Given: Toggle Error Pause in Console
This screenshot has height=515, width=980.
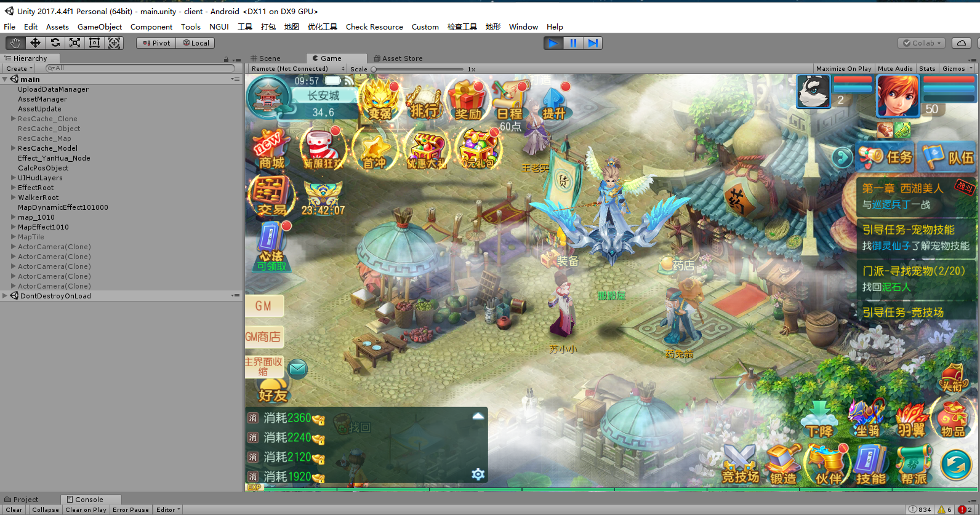Looking at the screenshot, I should pyautogui.click(x=131, y=509).
